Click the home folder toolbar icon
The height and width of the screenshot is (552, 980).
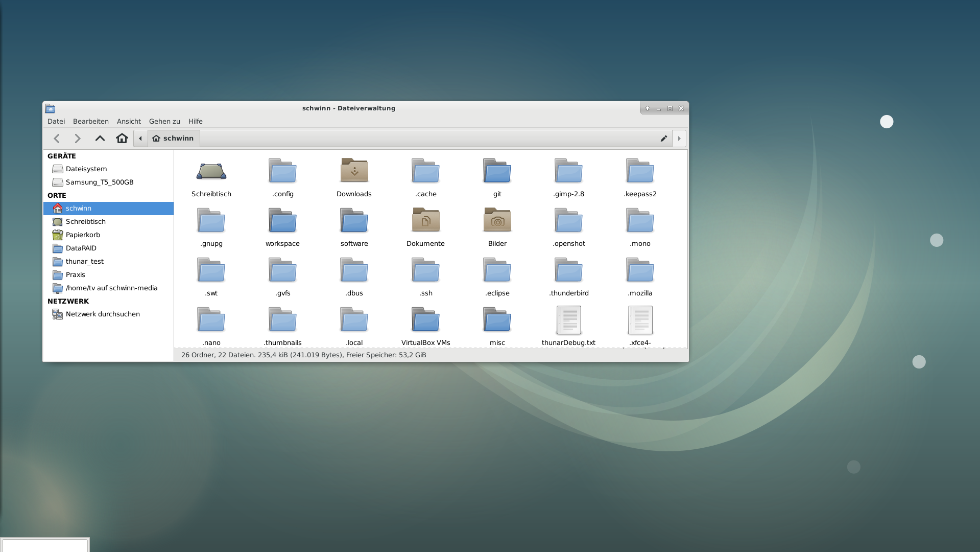click(x=122, y=139)
